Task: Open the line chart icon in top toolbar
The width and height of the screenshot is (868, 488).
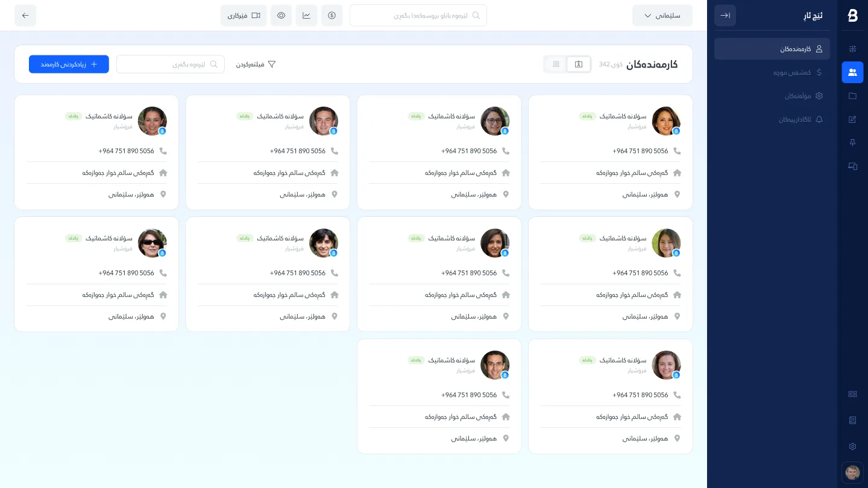Action: (x=306, y=16)
